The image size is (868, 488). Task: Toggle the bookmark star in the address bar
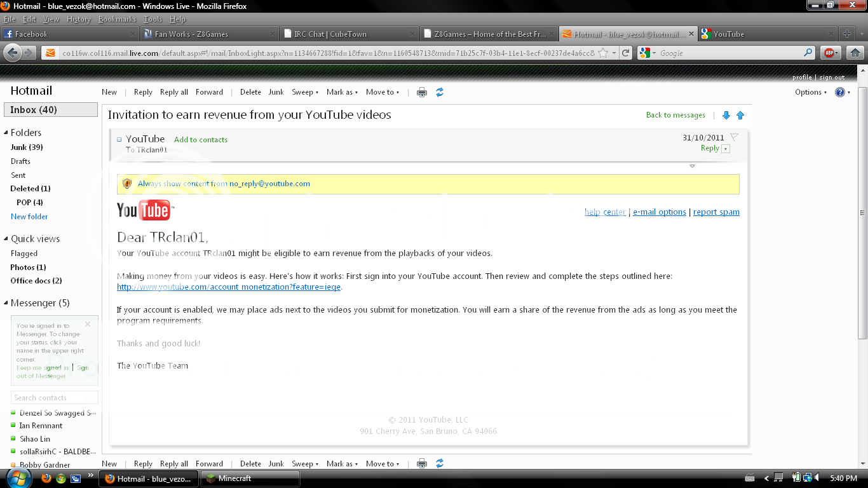pyautogui.click(x=603, y=53)
